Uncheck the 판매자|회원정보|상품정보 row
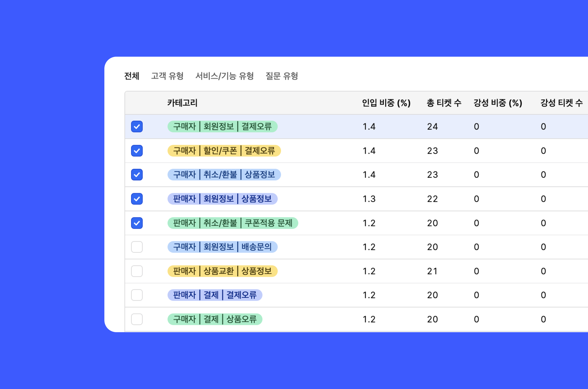 (x=136, y=198)
